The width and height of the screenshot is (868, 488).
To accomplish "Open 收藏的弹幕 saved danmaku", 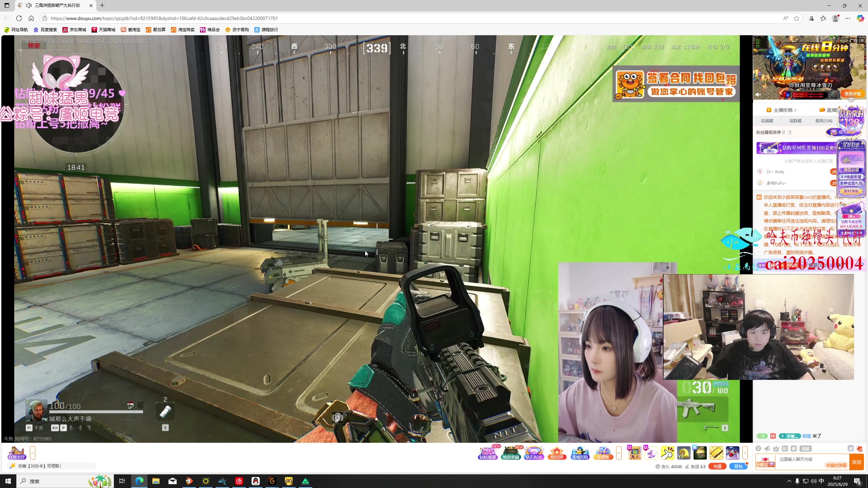I will coord(836,465).
